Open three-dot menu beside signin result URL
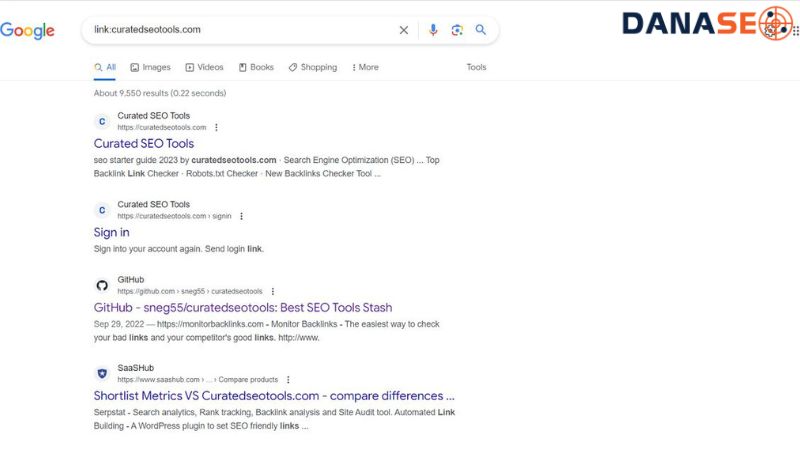This screenshot has height=450, width=800. 241,216
